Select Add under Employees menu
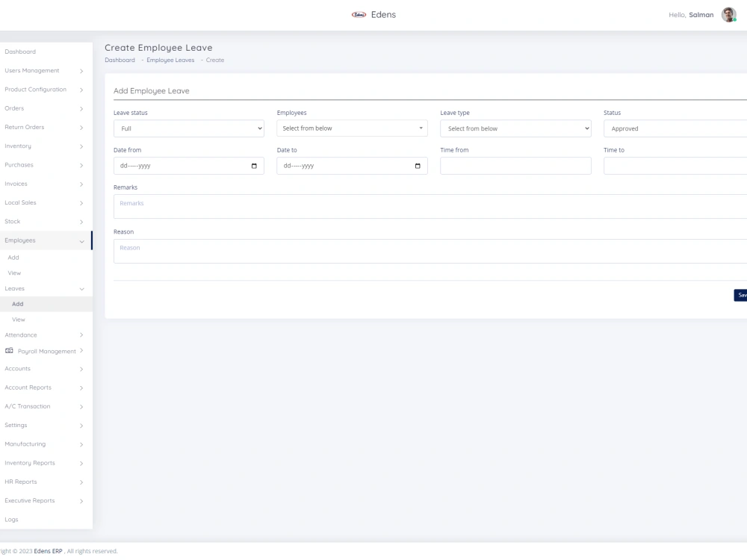 tap(13, 258)
